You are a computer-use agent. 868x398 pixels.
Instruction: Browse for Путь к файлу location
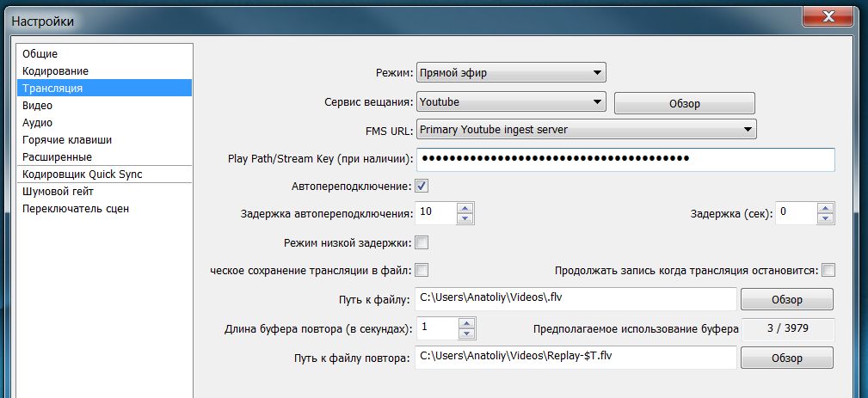click(786, 299)
